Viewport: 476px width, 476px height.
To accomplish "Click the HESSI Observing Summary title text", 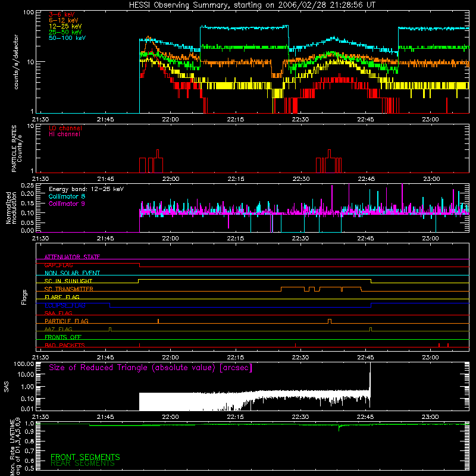I will pyautogui.click(x=252, y=5).
